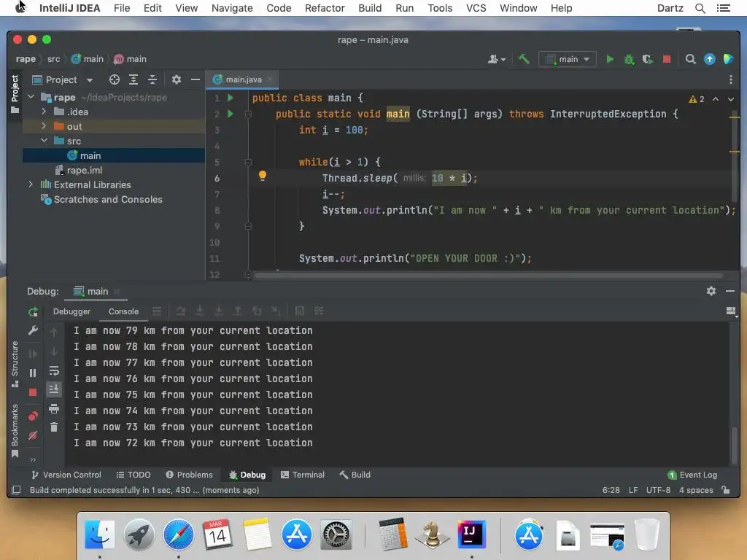This screenshot has width=747, height=560.
Task: Stop the running process in the top toolbar
Action: pos(667,59)
